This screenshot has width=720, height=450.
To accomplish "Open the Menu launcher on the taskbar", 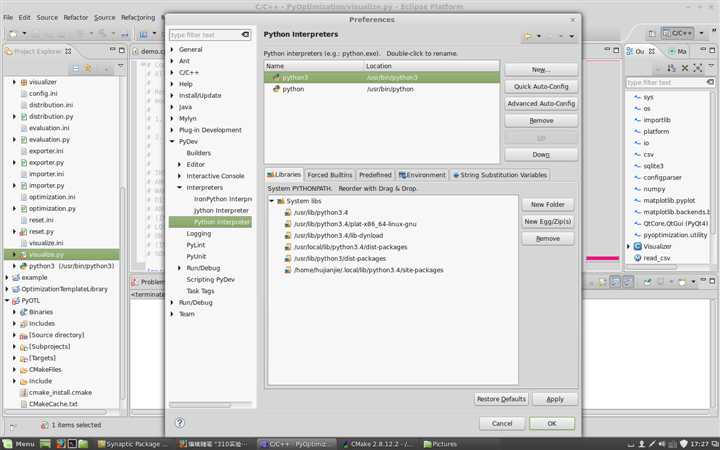I will point(19,444).
